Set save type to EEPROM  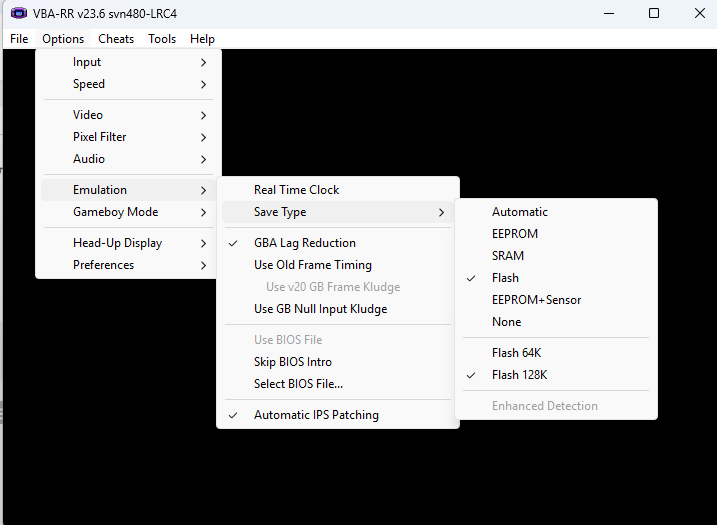point(514,234)
